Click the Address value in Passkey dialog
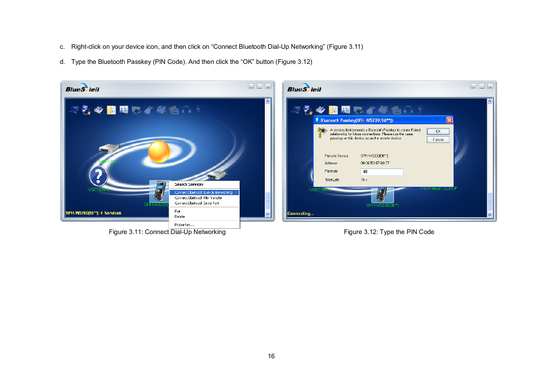 click(x=375, y=163)
